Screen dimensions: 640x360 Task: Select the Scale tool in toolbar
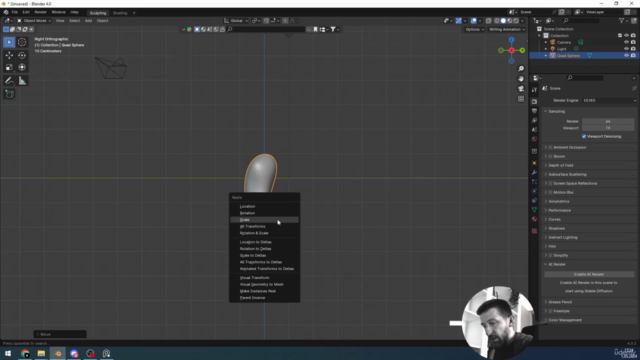[x=9, y=67]
